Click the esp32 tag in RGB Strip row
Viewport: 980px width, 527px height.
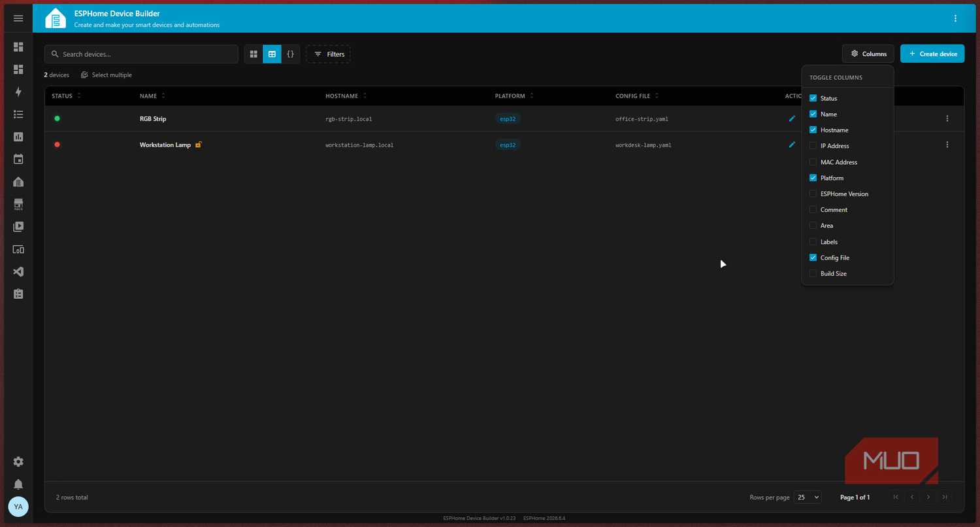508,119
